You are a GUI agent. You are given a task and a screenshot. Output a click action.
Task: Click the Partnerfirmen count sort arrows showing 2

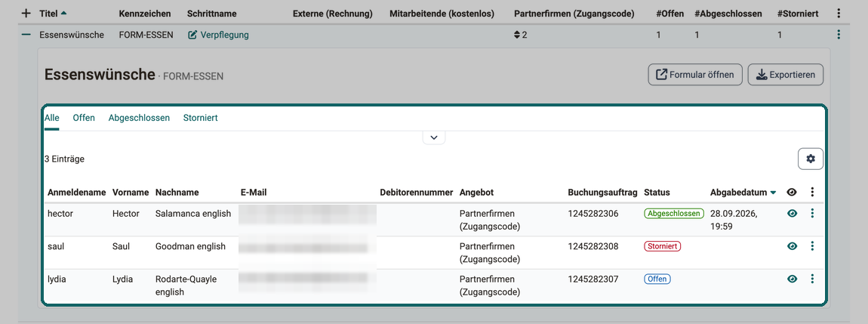click(x=517, y=35)
